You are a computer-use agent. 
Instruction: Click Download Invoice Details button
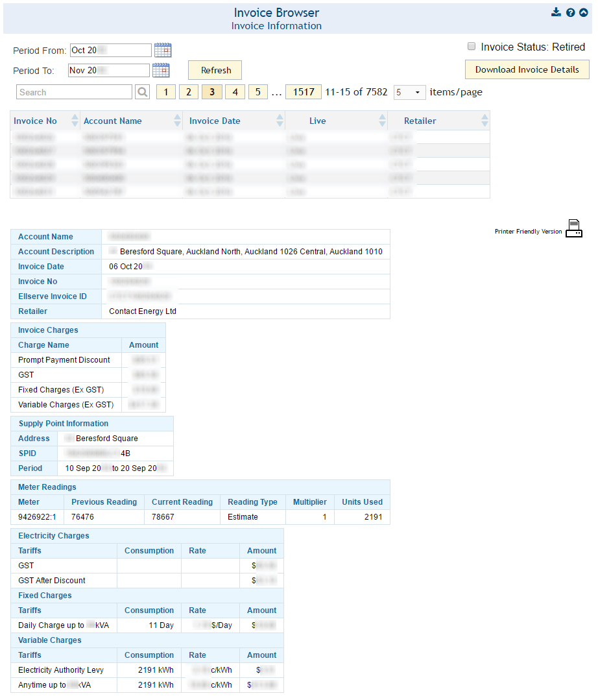tap(527, 69)
